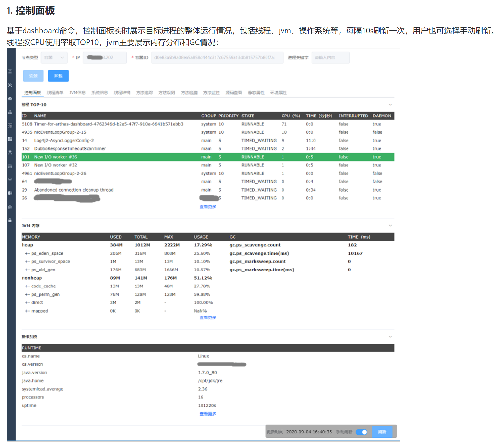Click the java.version runtime row

208,373
